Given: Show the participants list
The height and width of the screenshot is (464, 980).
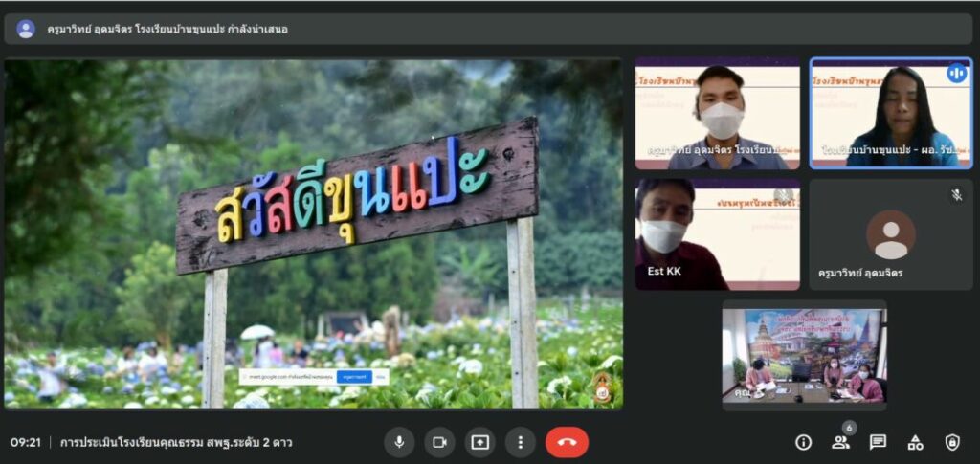Looking at the screenshot, I should click(x=840, y=443).
